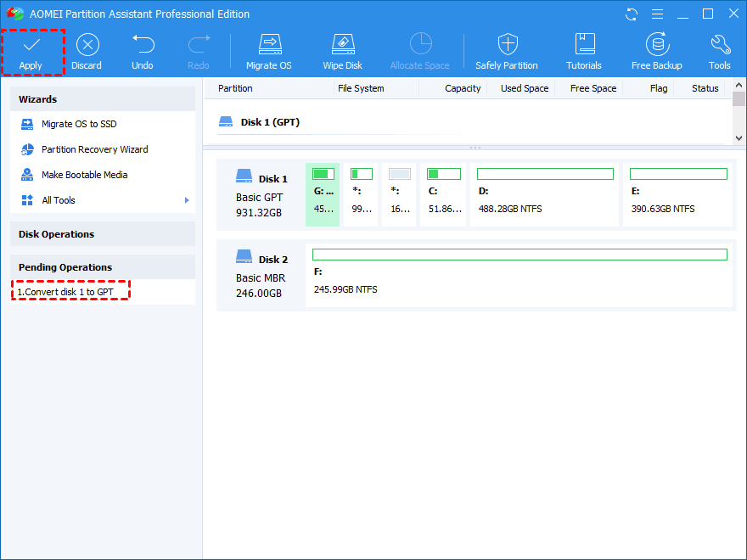Discard pending changes with Discard icon

[x=87, y=53]
